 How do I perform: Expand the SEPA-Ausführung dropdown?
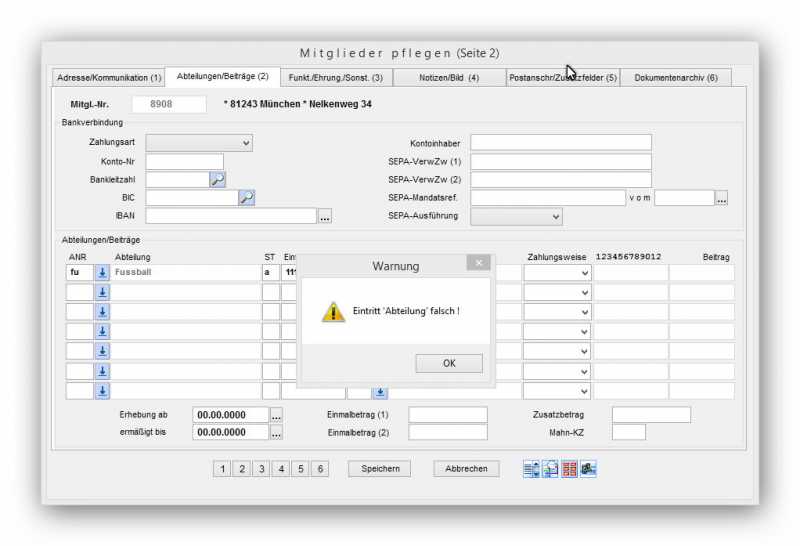tap(516, 216)
